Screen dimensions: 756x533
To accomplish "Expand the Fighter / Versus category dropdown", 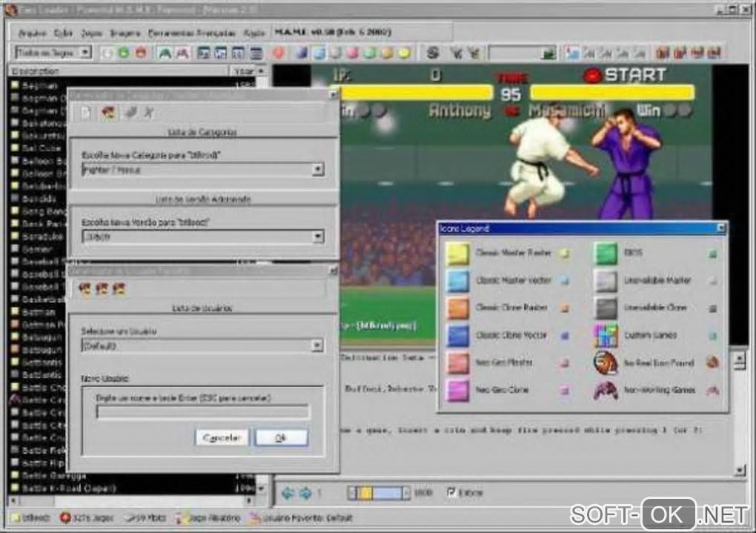I will pos(317,169).
